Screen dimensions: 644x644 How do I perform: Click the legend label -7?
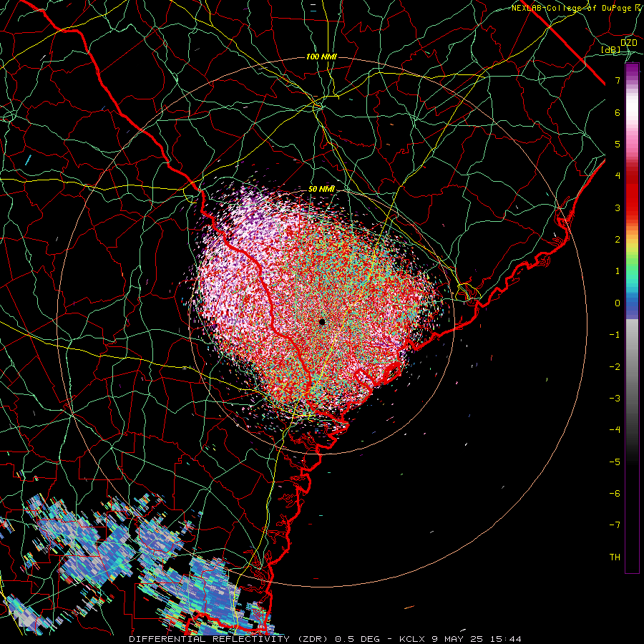click(x=615, y=525)
